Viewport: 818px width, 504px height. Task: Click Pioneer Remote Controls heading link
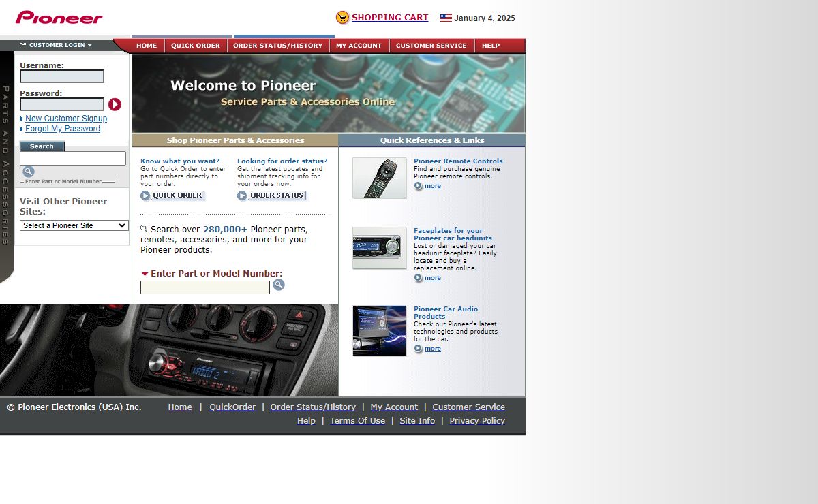[458, 161]
